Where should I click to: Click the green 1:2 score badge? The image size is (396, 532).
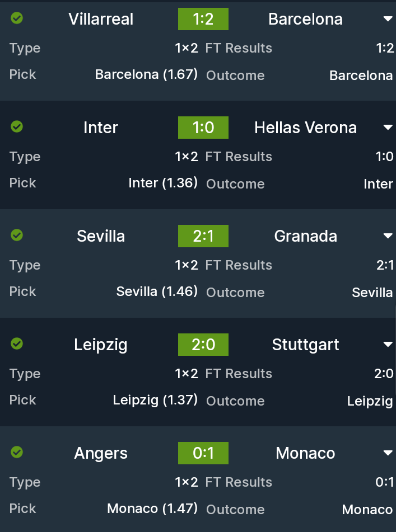pyautogui.click(x=203, y=19)
